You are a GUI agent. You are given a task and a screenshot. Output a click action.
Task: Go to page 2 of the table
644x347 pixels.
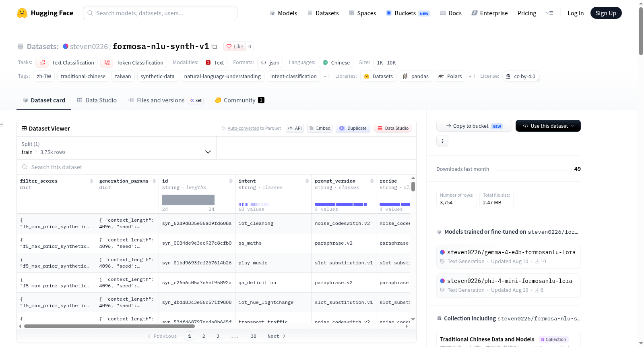pyautogui.click(x=204, y=336)
